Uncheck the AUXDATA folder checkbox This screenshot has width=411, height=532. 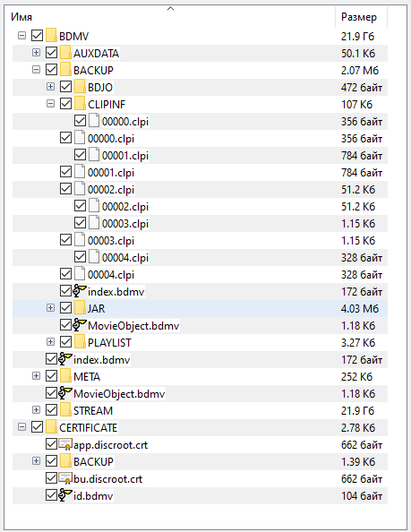tap(51, 53)
